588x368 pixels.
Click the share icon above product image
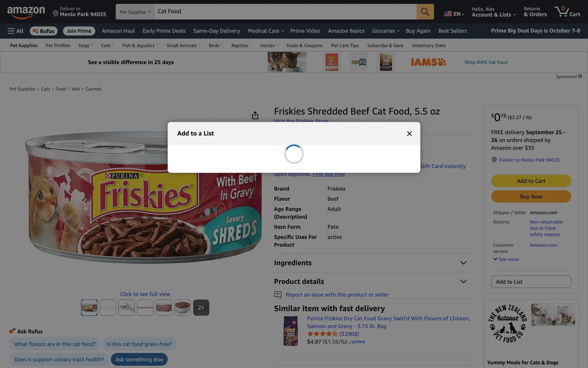pyautogui.click(x=255, y=115)
